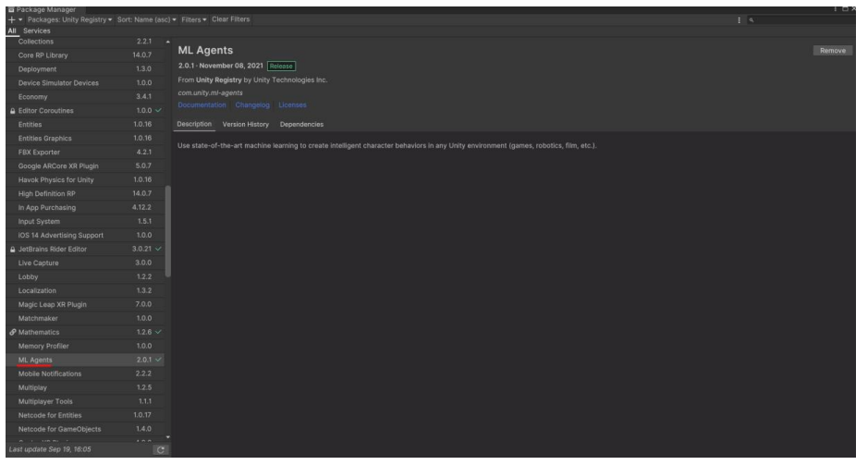Click the Release tag badge
The height and width of the screenshot is (465, 868).
tap(281, 66)
